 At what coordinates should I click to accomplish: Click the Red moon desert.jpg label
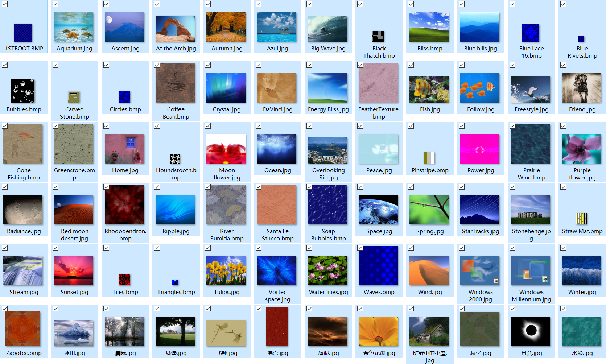[x=75, y=235]
